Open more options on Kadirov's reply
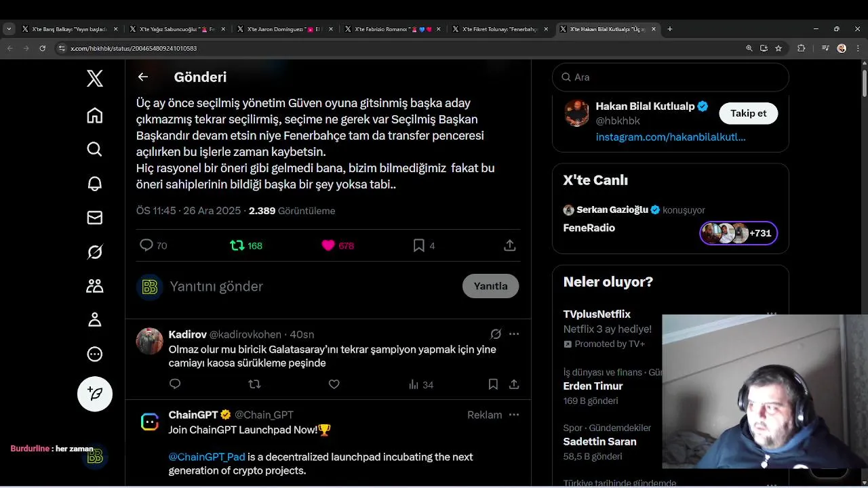The width and height of the screenshot is (868, 488). pyautogui.click(x=514, y=334)
